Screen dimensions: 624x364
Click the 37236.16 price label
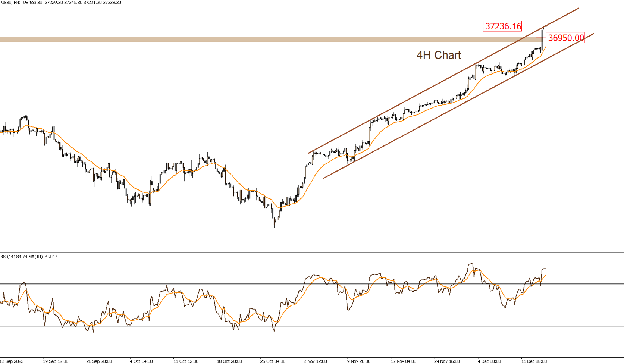[x=502, y=26]
